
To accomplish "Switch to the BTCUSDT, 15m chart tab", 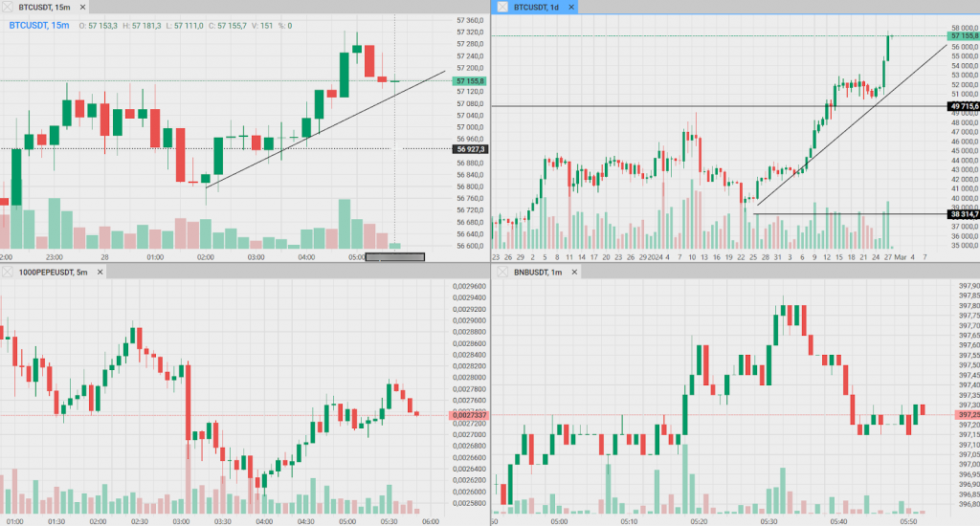I will [x=44, y=7].
